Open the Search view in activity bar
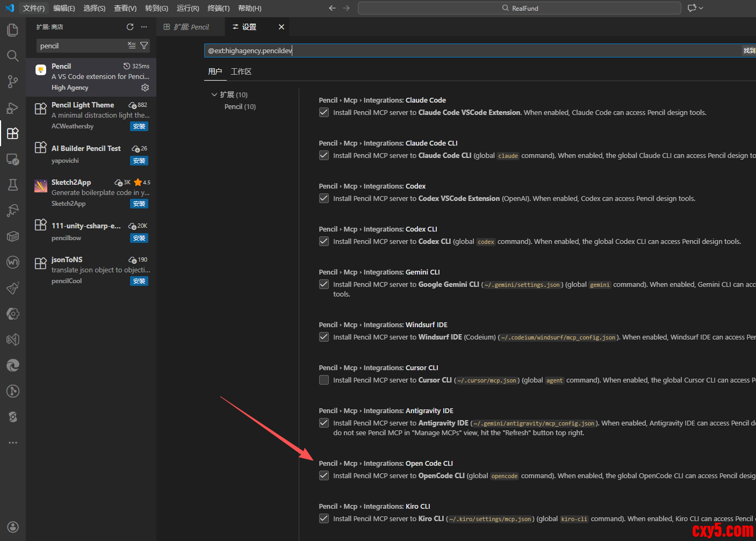The image size is (756, 541). click(x=12, y=56)
